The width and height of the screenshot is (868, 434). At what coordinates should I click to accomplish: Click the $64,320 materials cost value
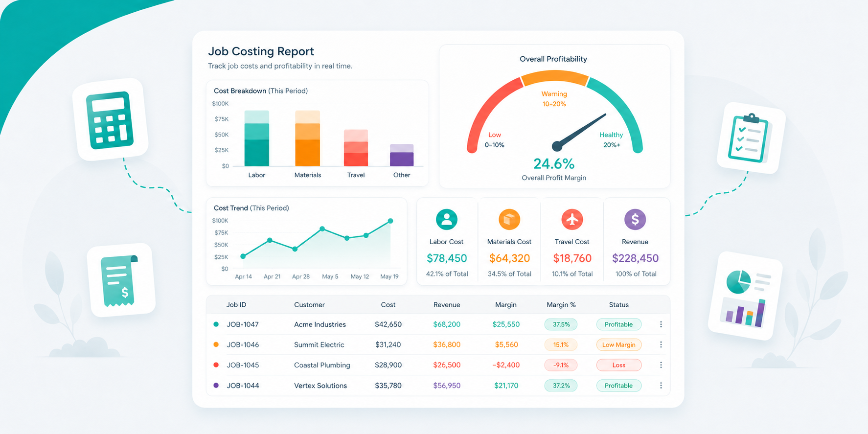(x=509, y=258)
